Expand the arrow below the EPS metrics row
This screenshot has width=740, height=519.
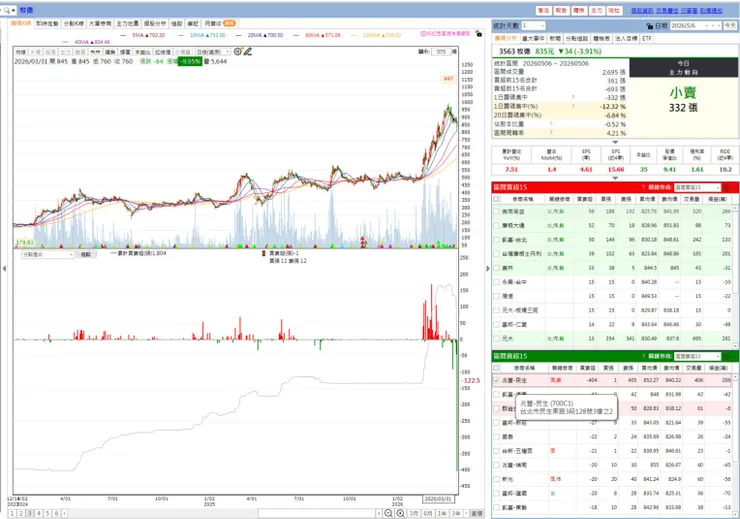pos(615,178)
